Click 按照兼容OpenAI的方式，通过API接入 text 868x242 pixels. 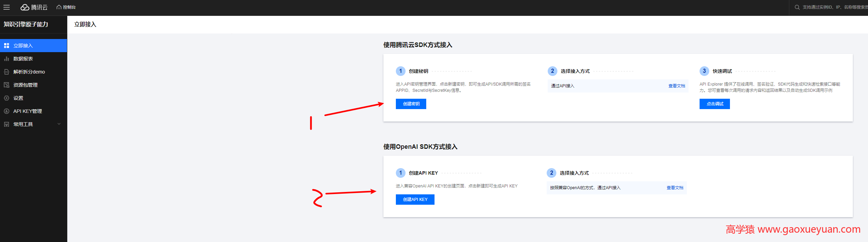pyautogui.click(x=585, y=188)
